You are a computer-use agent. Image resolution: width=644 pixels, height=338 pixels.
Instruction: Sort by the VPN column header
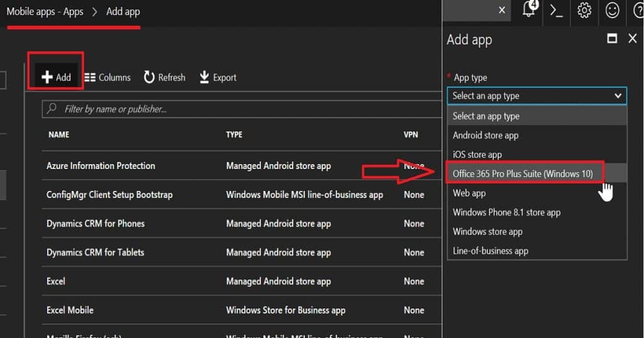411,134
